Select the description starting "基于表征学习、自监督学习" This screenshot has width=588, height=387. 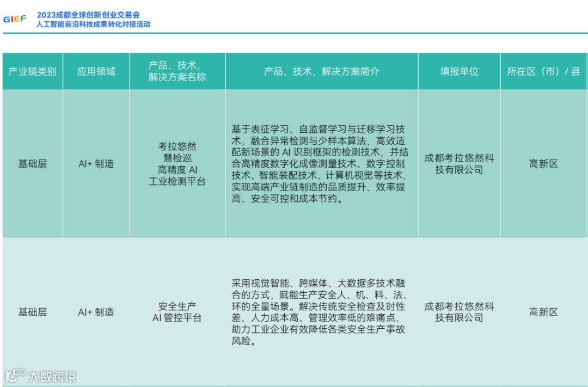[x=320, y=164]
